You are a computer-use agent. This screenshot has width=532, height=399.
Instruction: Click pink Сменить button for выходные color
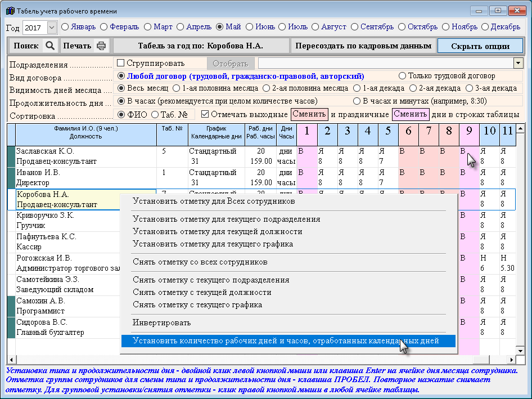(309, 114)
